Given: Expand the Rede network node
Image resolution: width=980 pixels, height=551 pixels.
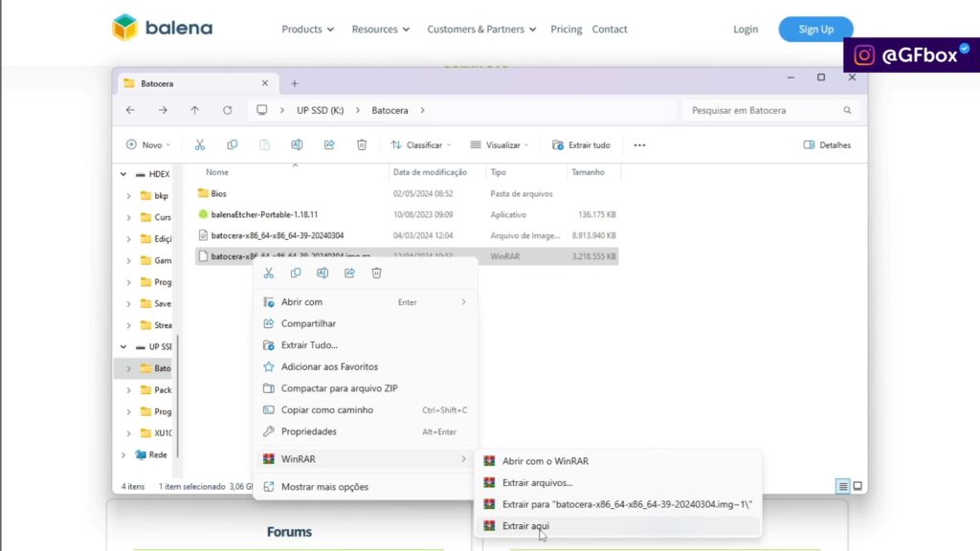Looking at the screenshot, I should click(x=123, y=454).
